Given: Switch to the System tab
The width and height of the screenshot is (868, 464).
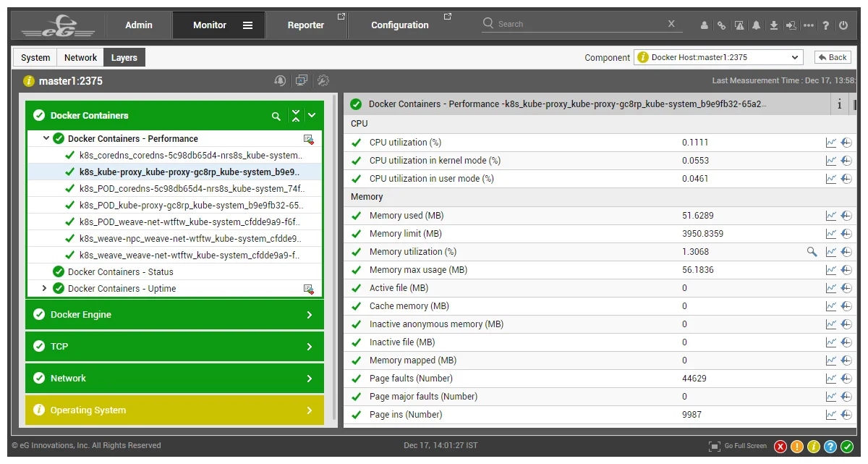Looking at the screenshot, I should tap(35, 58).
